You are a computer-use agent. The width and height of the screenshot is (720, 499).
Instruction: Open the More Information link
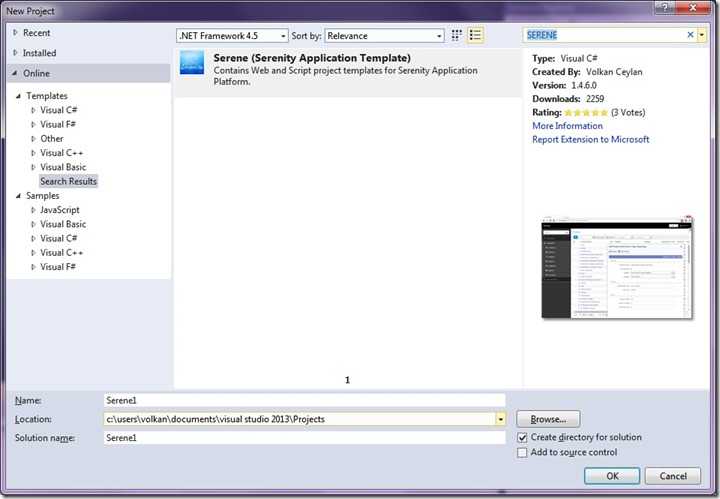coord(567,126)
